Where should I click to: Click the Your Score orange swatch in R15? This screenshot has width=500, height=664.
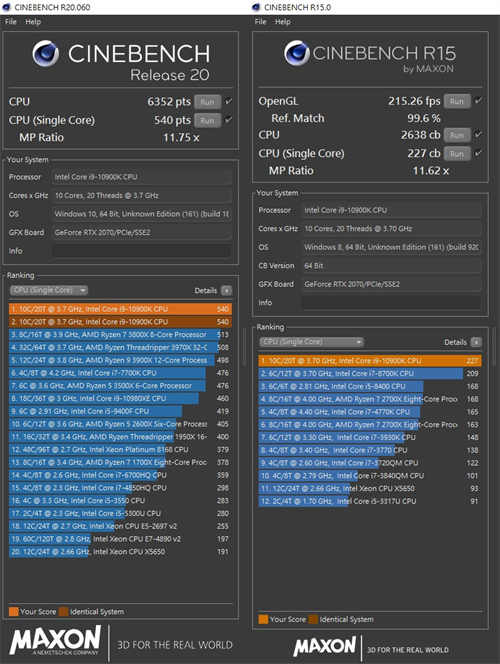click(263, 619)
